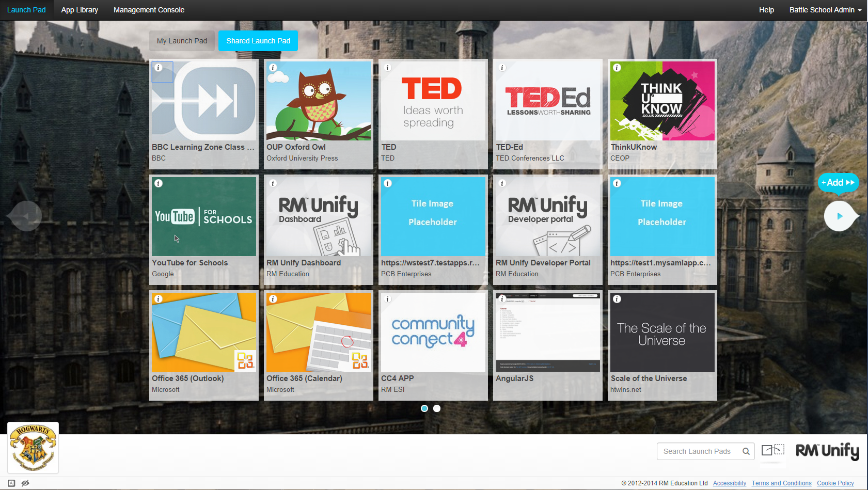868x490 pixels.
Task: Click info icon on TED-Ed tile
Action: pos(502,68)
